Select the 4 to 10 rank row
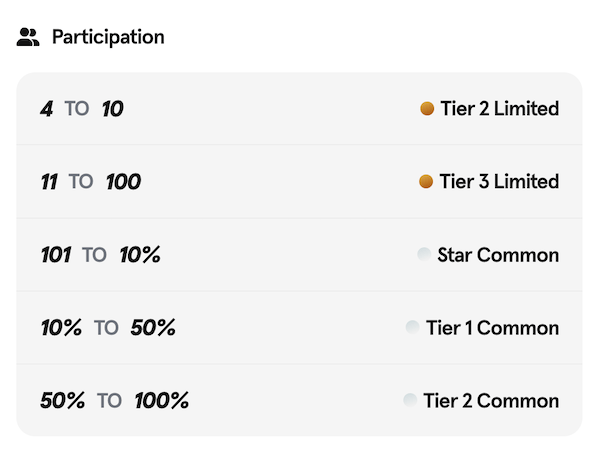600x455 pixels. point(299,108)
